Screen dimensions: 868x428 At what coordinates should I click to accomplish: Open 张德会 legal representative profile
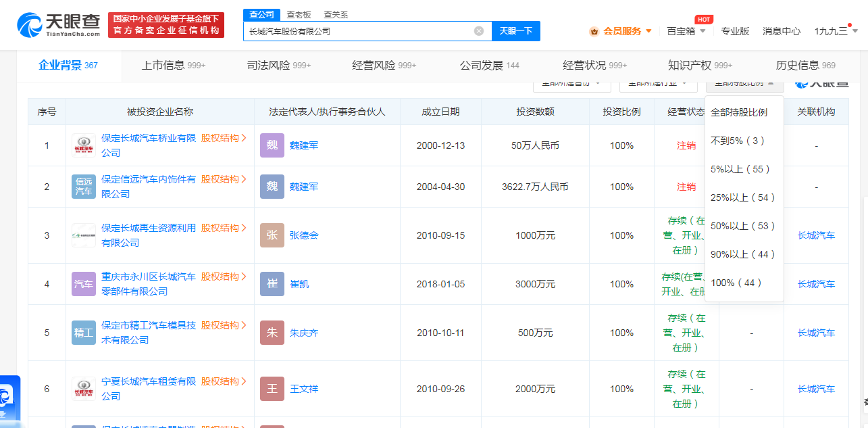[x=304, y=235]
